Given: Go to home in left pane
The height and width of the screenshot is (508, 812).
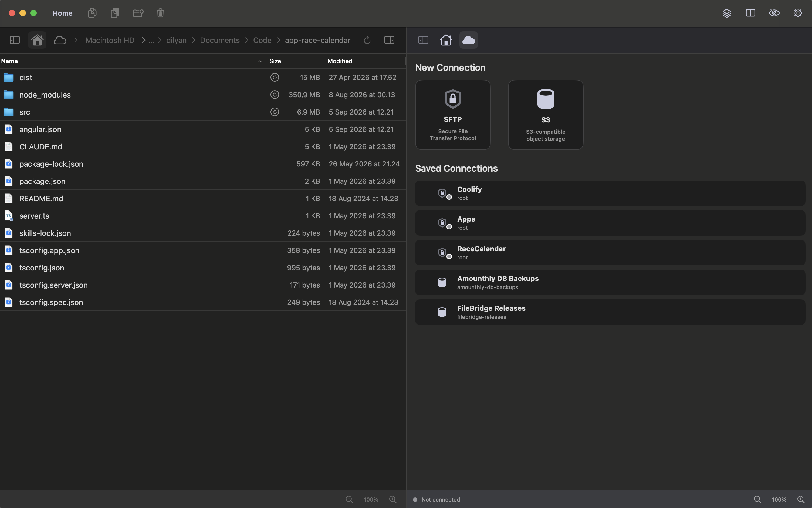Looking at the screenshot, I should point(37,40).
